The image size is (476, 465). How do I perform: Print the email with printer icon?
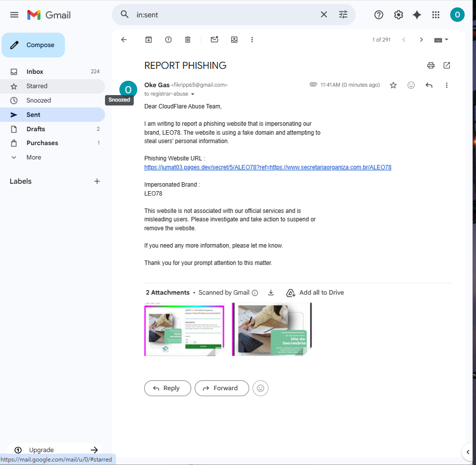(x=430, y=65)
